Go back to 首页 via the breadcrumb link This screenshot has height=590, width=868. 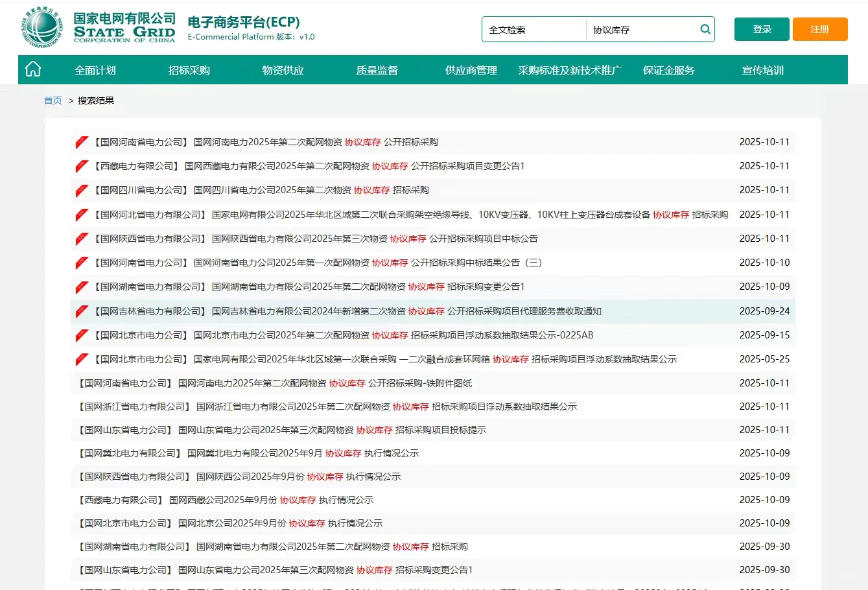(x=53, y=100)
